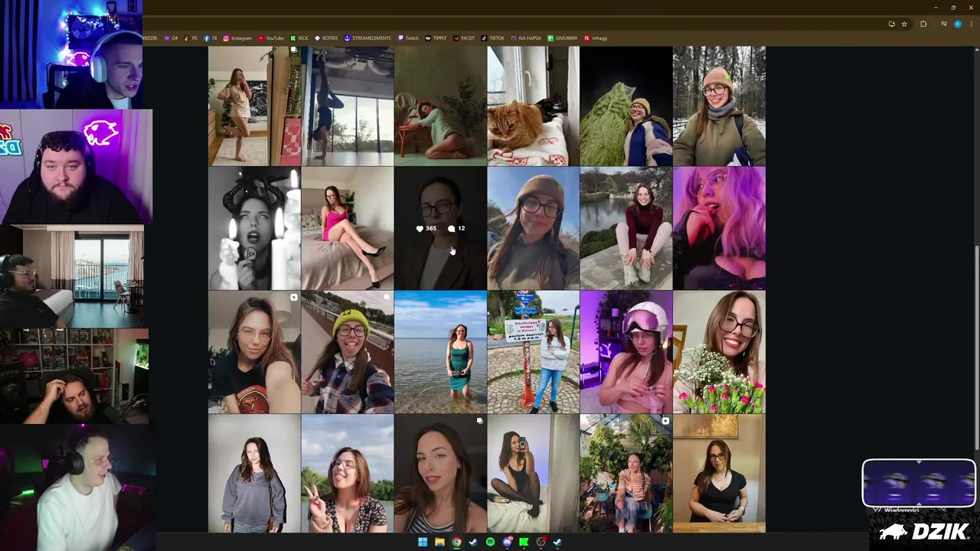Viewport: 980px width, 551px height.
Task: Open the Christmas tree carrying photo
Action: coord(626,106)
